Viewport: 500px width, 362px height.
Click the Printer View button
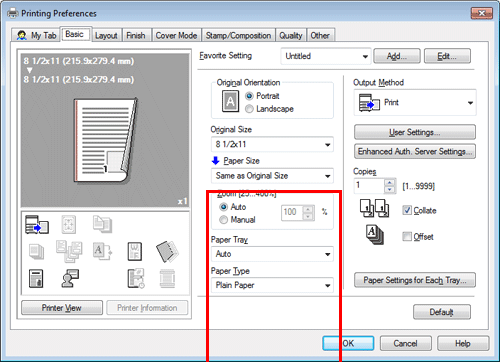62,308
